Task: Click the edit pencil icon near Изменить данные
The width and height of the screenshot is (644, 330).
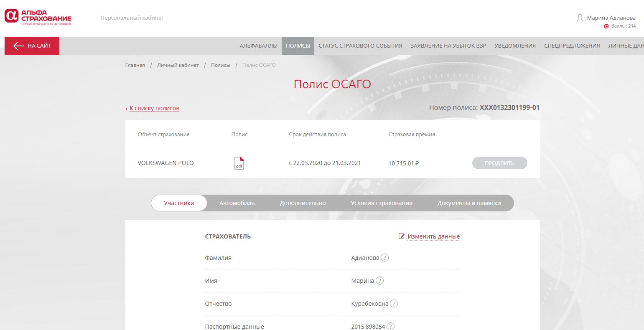Action: pyautogui.click(x=402, y=236)
